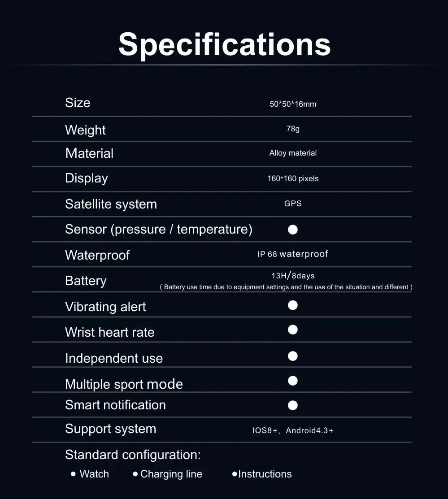
Task: Click the Wrist heart rate dot indicator
Action: (293, 330)
